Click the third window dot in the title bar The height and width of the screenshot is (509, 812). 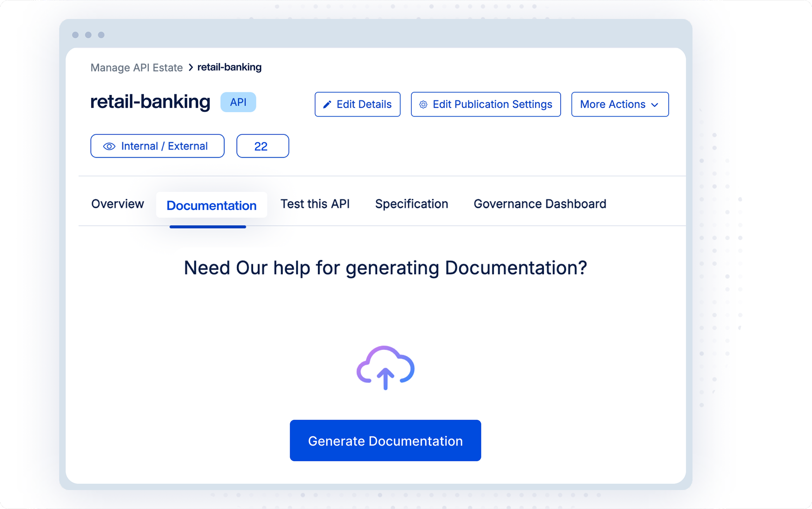101,35
